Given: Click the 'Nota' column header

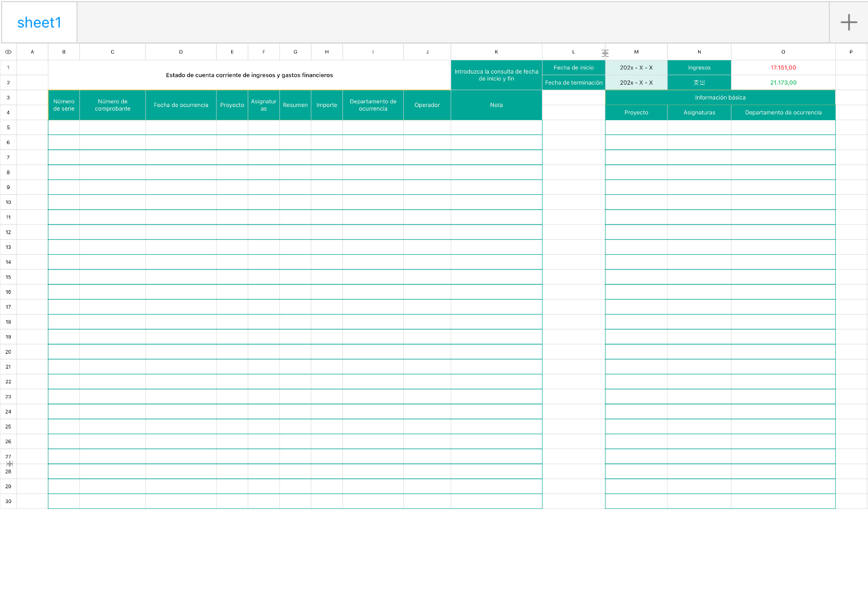Looking at the screenshot, I should pos(496,105).
